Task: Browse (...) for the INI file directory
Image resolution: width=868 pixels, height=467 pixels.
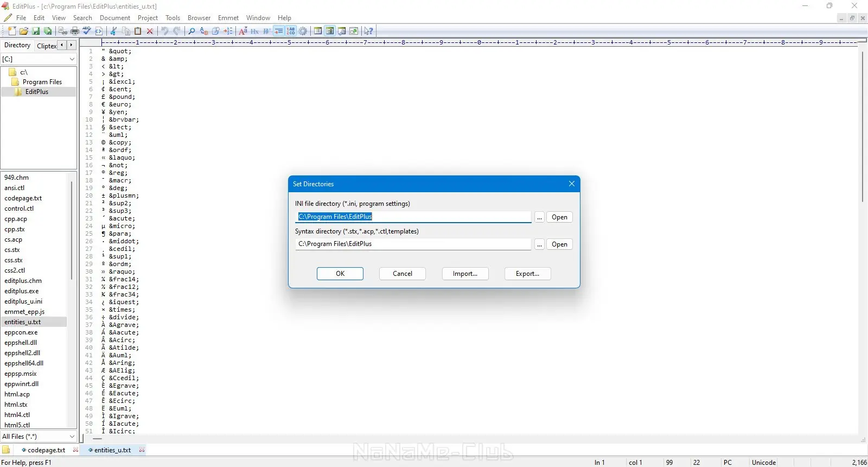Action: (x=539, y=217)
